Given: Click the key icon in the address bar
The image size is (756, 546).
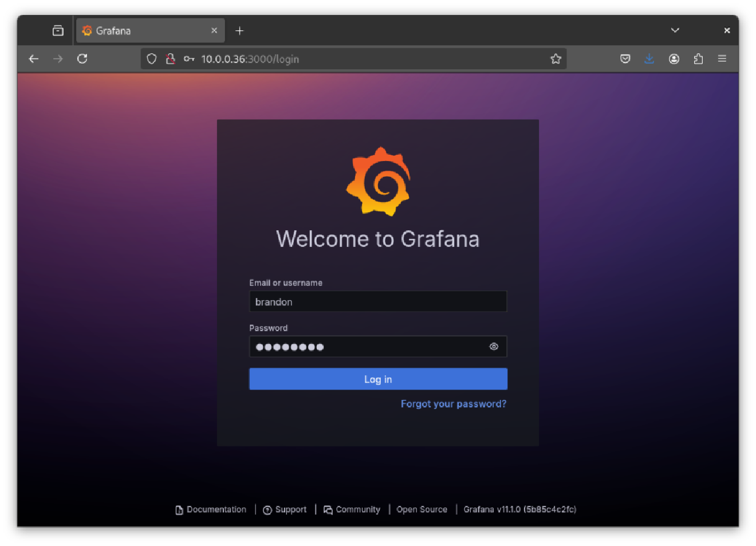Looking at the screenshot, I should [189, 58].
